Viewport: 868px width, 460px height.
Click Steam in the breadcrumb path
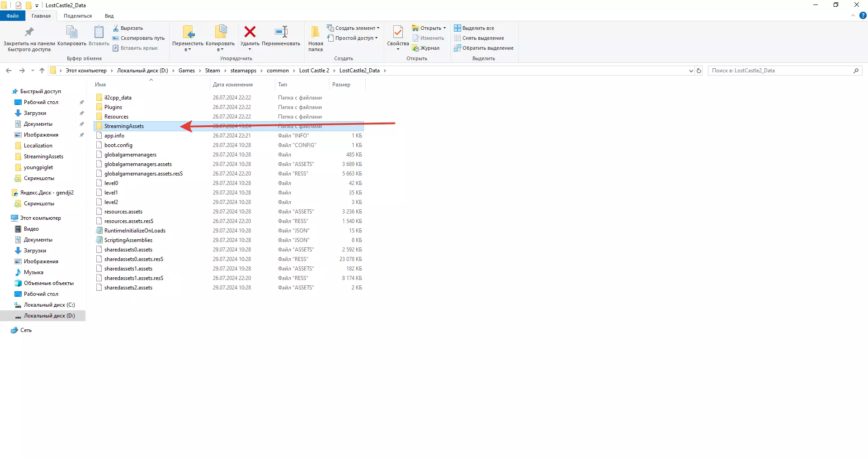pos(212,71)
